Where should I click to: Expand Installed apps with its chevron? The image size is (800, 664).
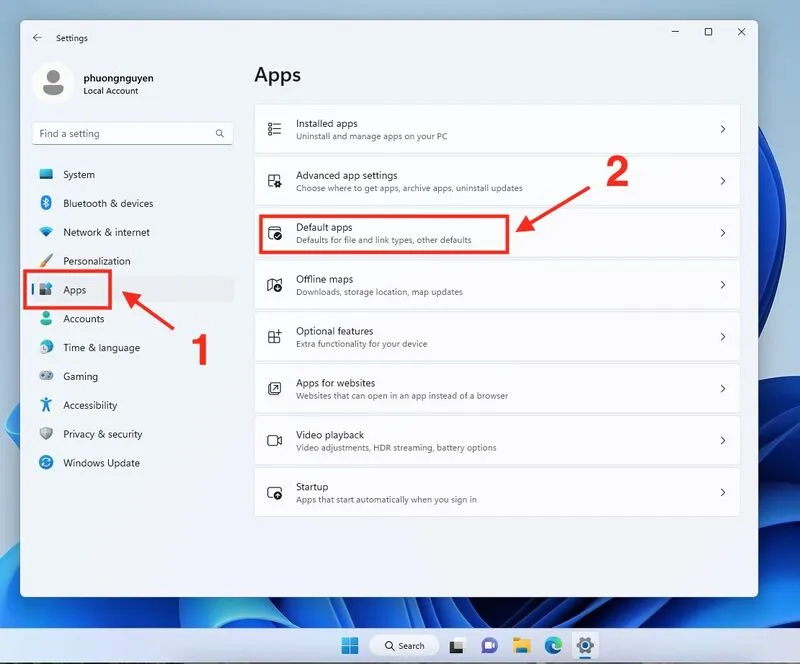[722, 129]
